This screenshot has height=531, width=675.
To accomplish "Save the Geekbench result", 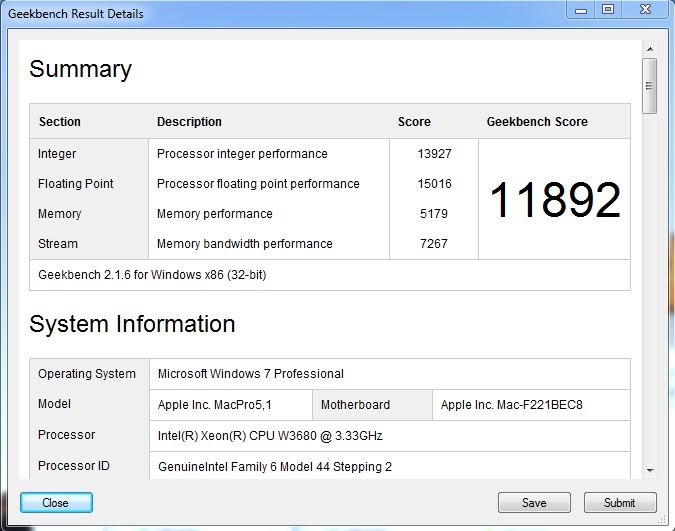I will click(534, 503).
